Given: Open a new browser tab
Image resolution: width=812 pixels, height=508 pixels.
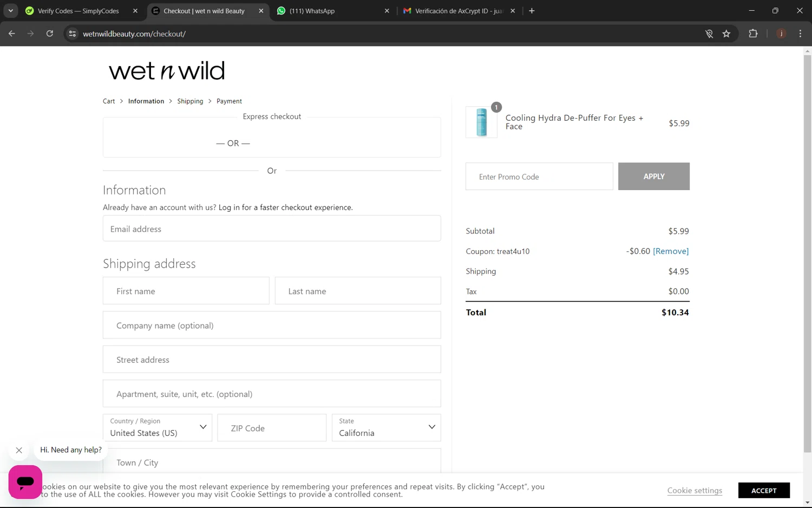Looking at the screenshot, I should [x=532, y=11].
